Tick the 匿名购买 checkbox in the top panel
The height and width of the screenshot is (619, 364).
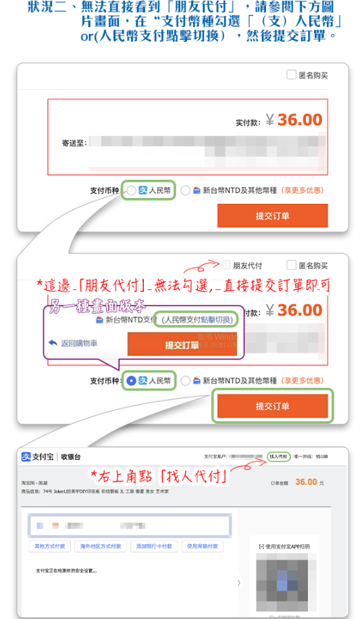291,74
